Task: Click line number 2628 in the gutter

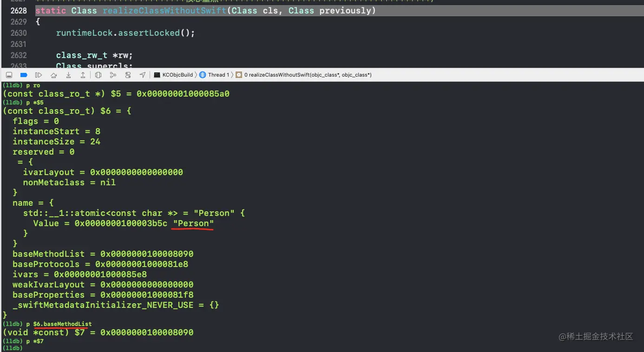Action: click(x=18, y=10)
